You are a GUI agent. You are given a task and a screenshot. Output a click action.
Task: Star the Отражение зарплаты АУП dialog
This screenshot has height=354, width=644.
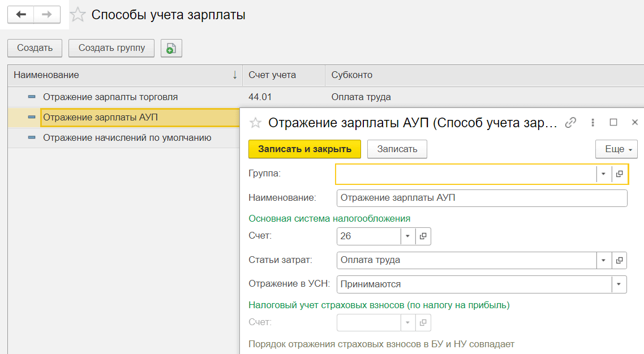tap(256, 123)
